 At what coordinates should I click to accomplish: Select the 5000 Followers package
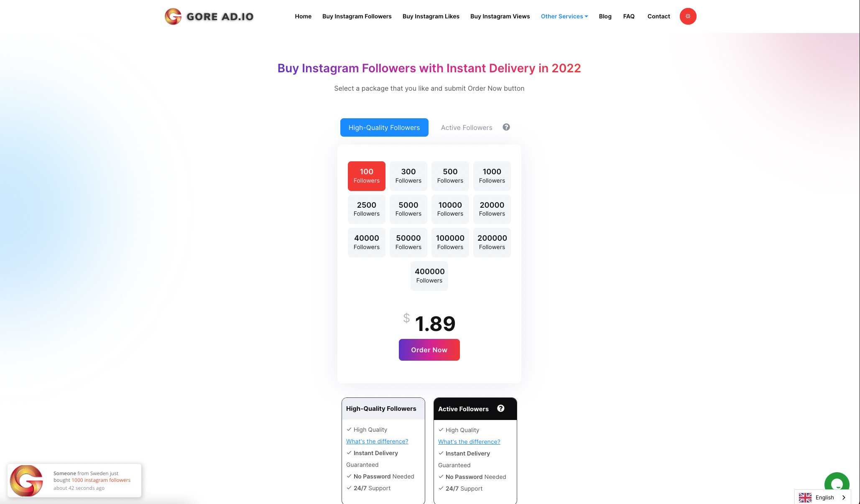tap(408, 209)
